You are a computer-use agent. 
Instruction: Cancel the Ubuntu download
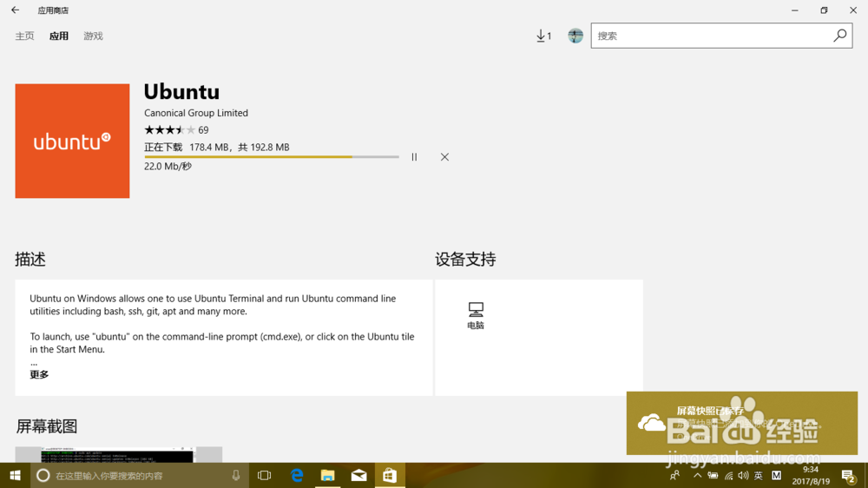pyautogui.click(x=444, y=157)
